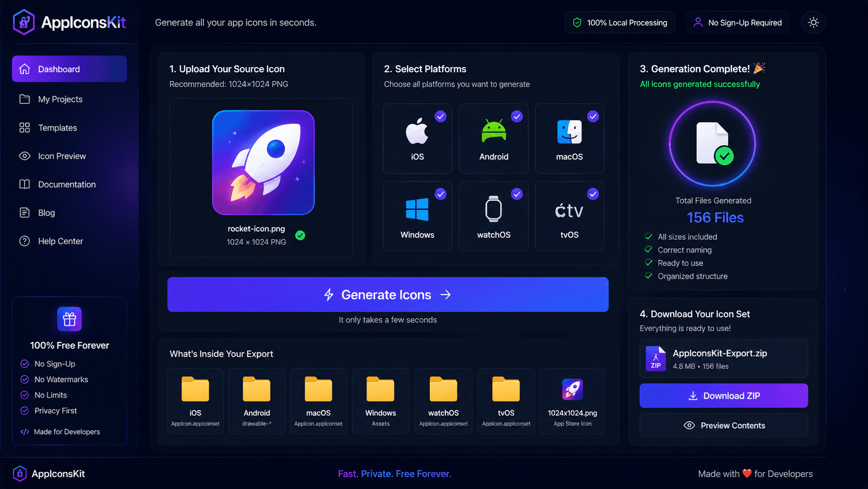The width and height of the screenshot is (868, 489).
Task: Open the Android drawable folder
Action: [257, 401]
